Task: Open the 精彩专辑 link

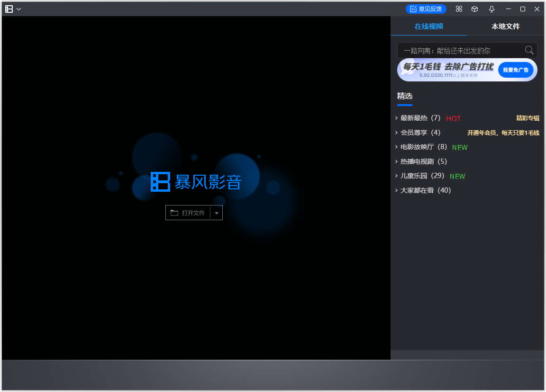Action: (528, 118)
